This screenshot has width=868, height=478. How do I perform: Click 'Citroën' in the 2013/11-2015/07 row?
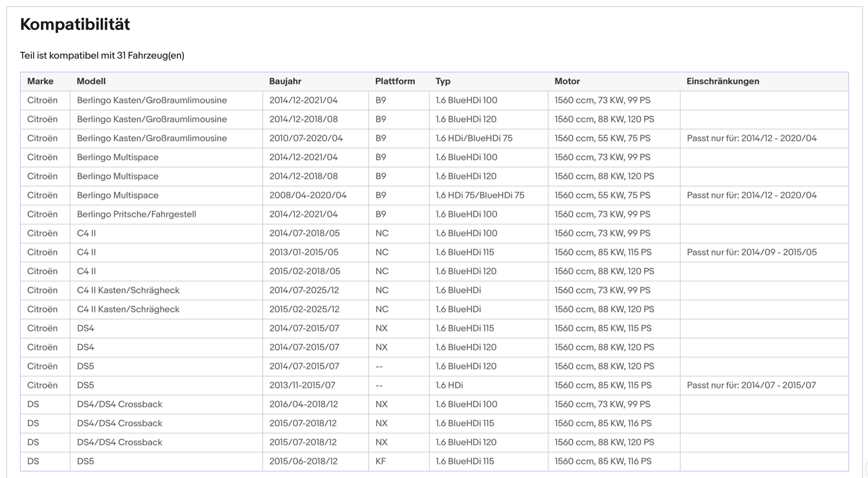(42, 385)
